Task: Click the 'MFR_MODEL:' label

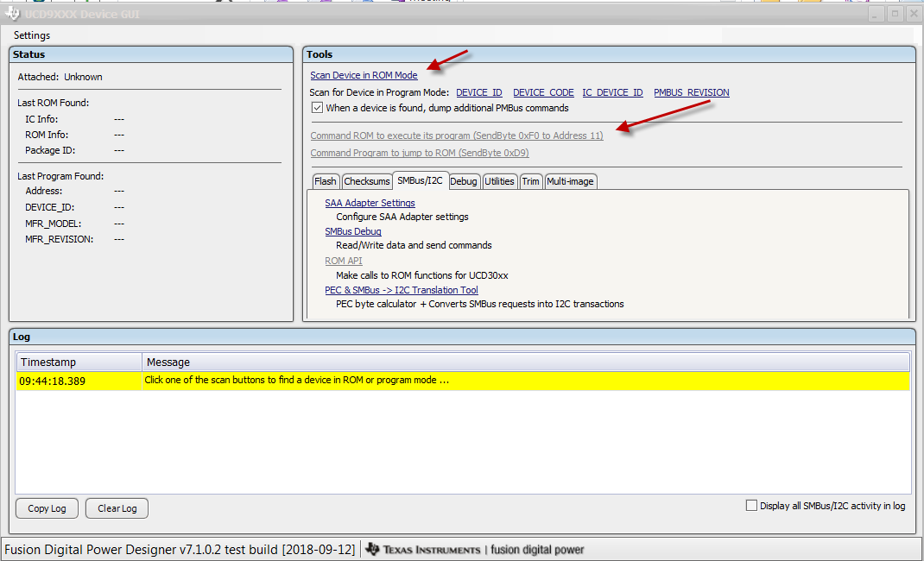Action: click(x=53, y=224)
